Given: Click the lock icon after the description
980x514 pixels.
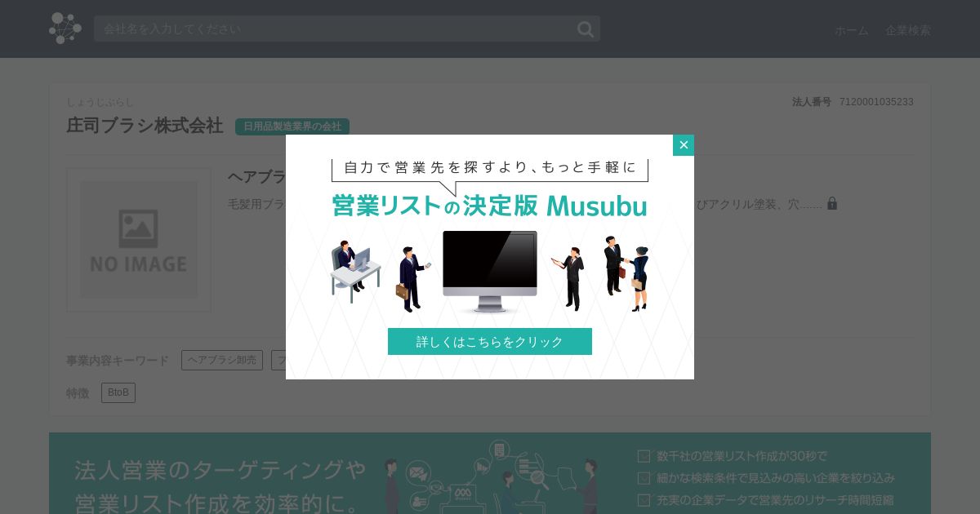Looking at the screenshot, I should click(832, 203).
